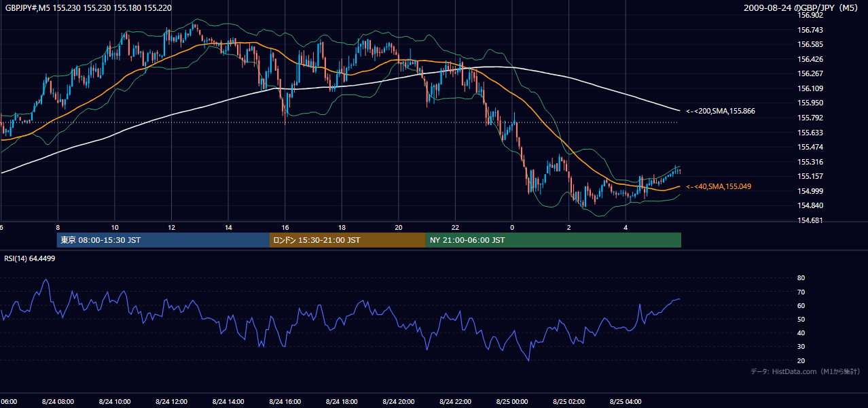Screen dimensions: 868x408
Task: Click the 8/25 00:00 time axis label
Action: click(x=512, y=401)
